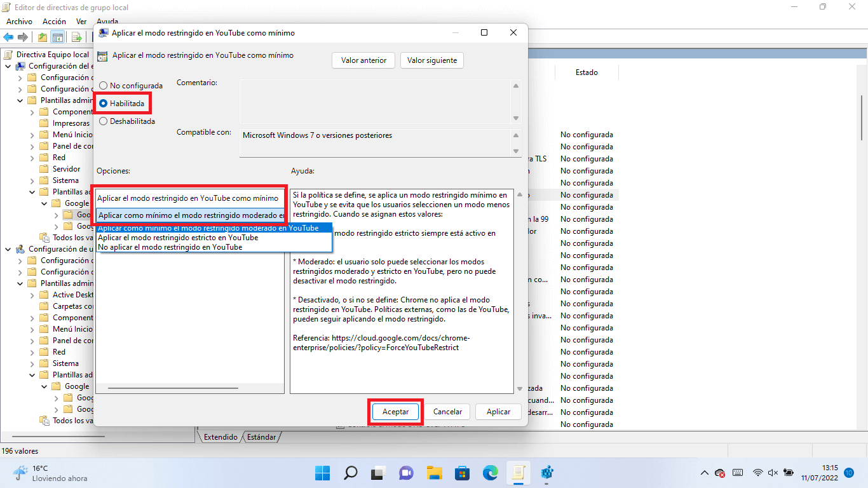Open Microsoft Store from the taskbar
This screenshot has height=488, width=868.
tap(462, 473)
